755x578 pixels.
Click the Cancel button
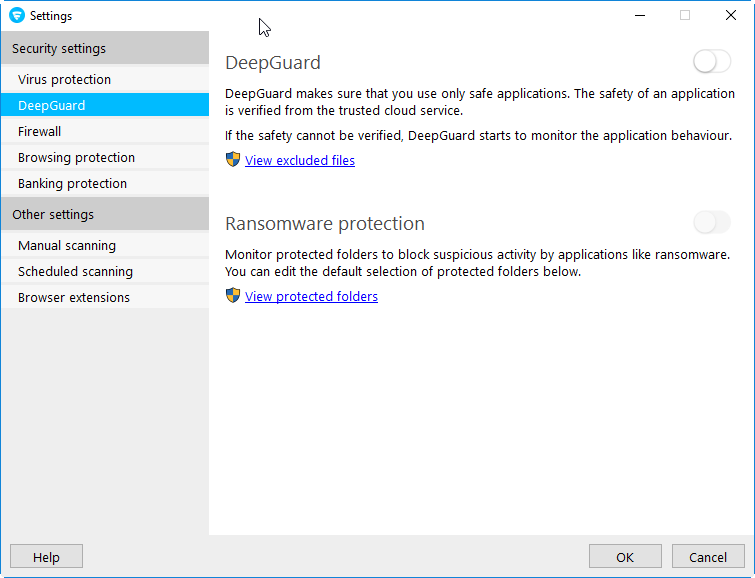(708, 557)
